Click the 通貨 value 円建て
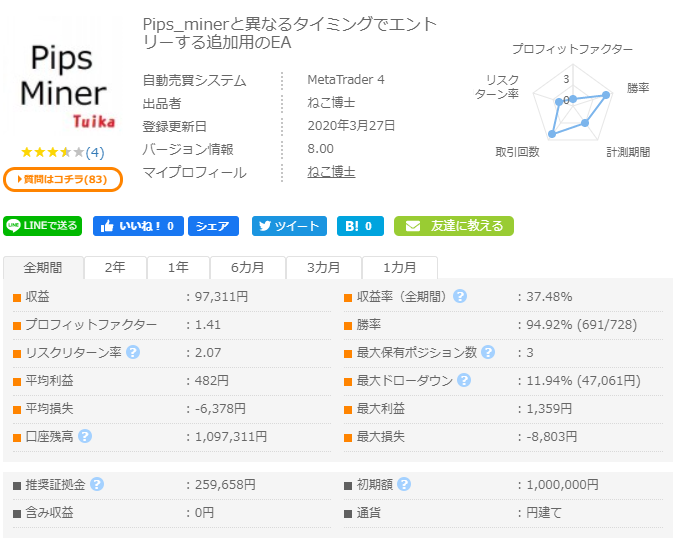The height and width of the screenshot is (543, 696). coord(544,513)
